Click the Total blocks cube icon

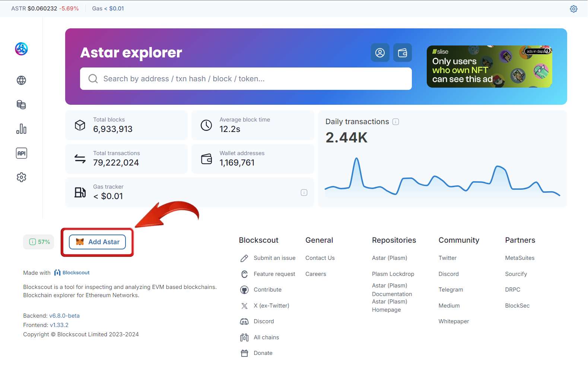point(80,125)
